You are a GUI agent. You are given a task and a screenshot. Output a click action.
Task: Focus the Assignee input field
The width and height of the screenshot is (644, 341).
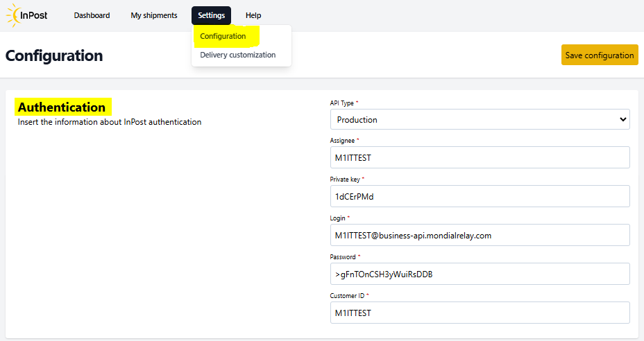pos(480,157)
